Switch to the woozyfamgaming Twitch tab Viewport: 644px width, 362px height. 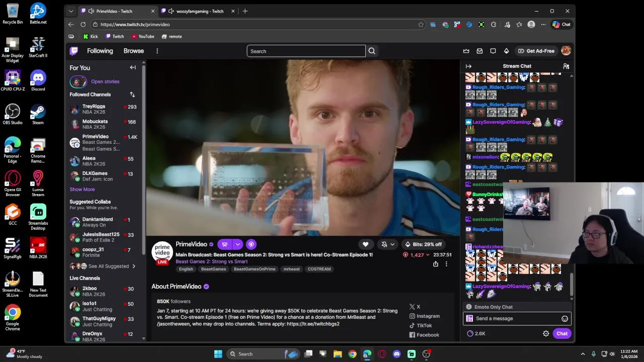[199, 11]
